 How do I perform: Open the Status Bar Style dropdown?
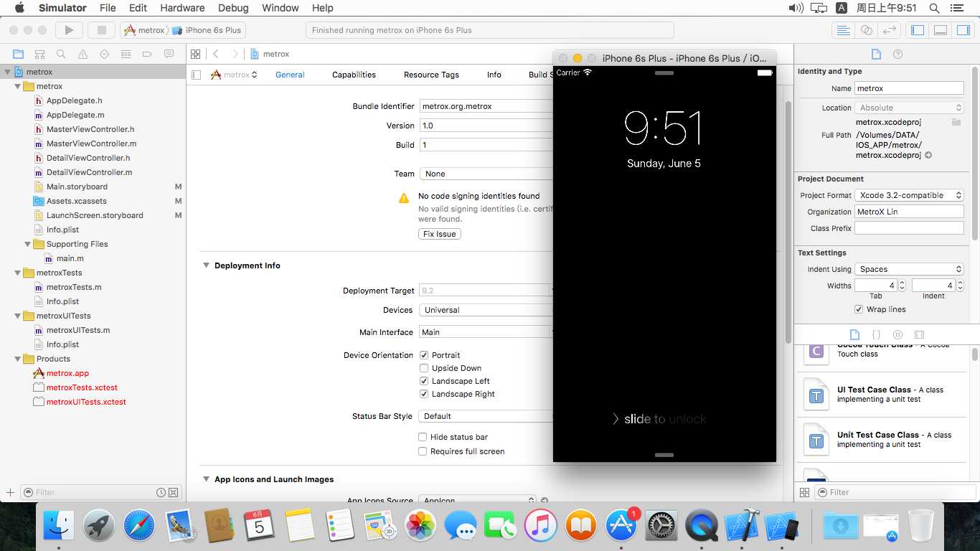[486, 416]
